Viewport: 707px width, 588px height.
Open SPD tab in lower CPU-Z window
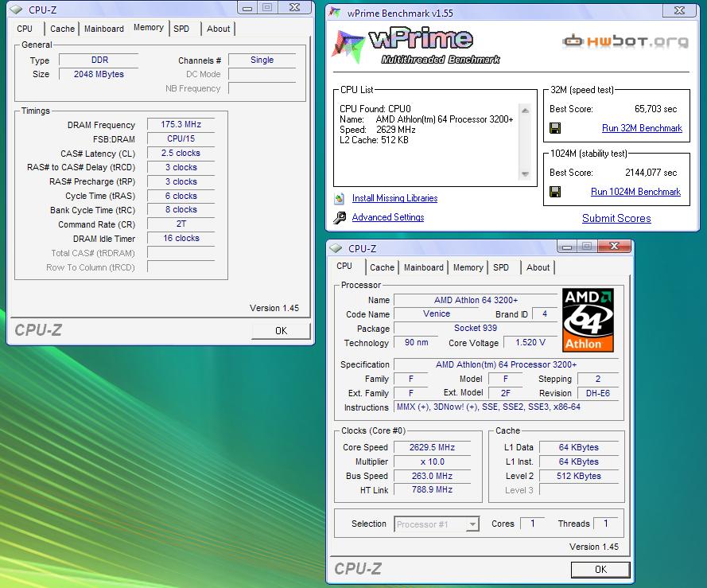(x=501, y=267)
